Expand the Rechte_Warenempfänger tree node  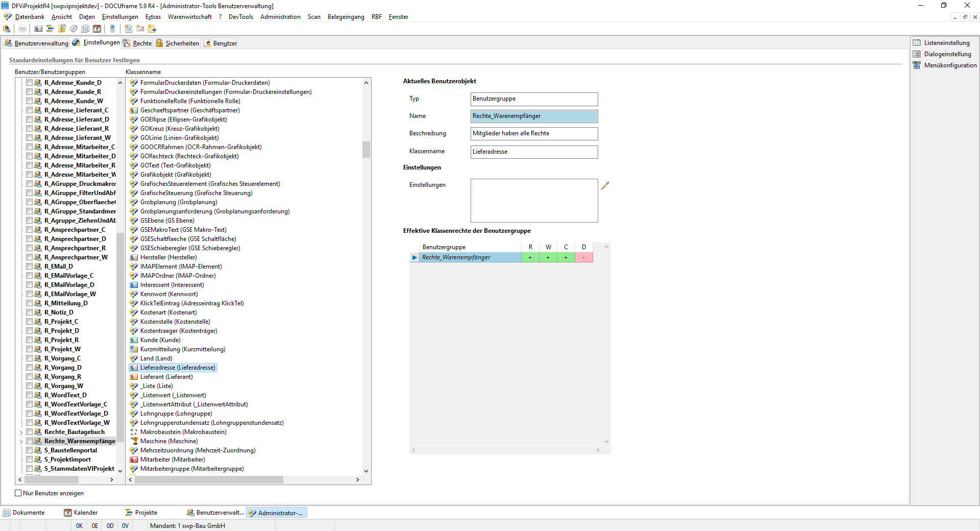point(21,442)
